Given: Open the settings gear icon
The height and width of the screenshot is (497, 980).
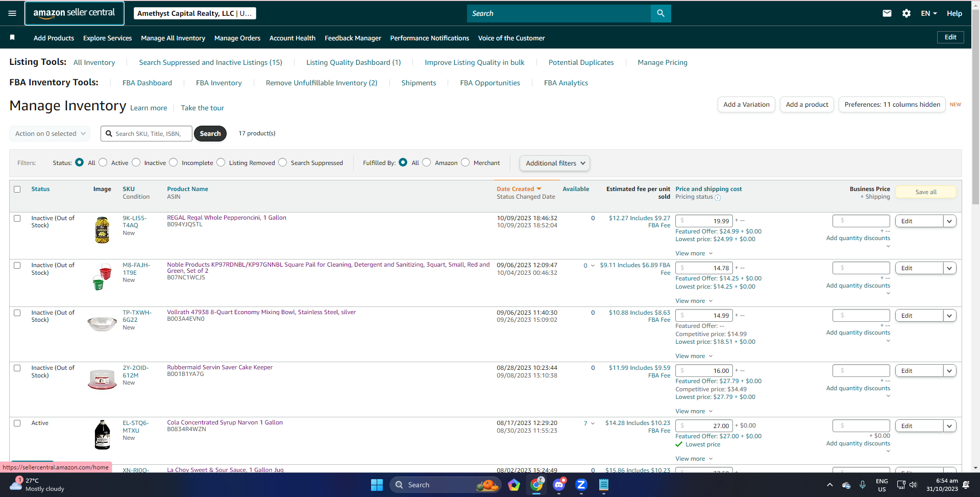Looking at the screenshot, I should pyautogui.click(x=906, y=13).
